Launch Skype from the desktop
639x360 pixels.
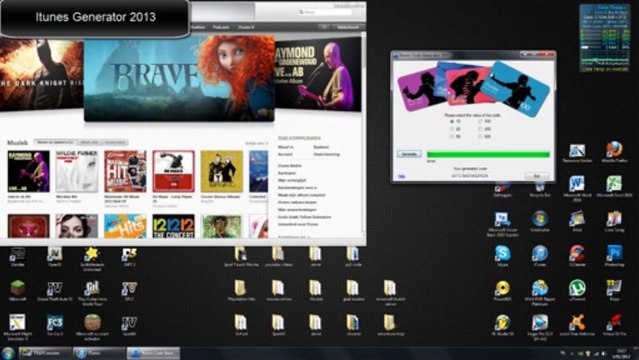pyautogui.click(x=502, y=256)
